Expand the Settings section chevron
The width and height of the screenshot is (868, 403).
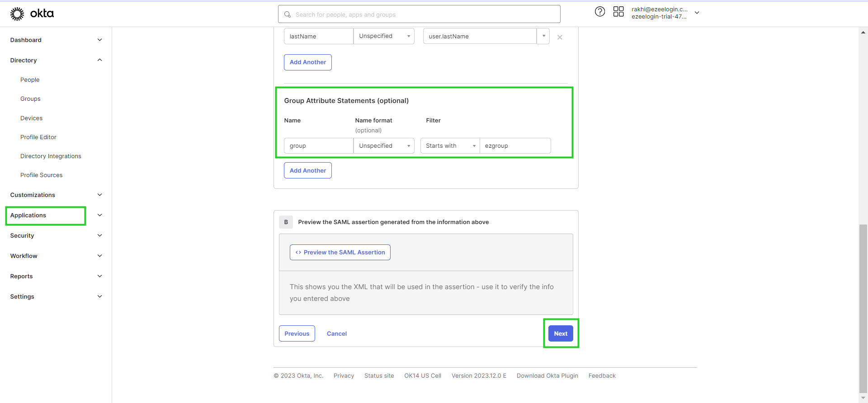pyautogui.click(x=99, y=296)
